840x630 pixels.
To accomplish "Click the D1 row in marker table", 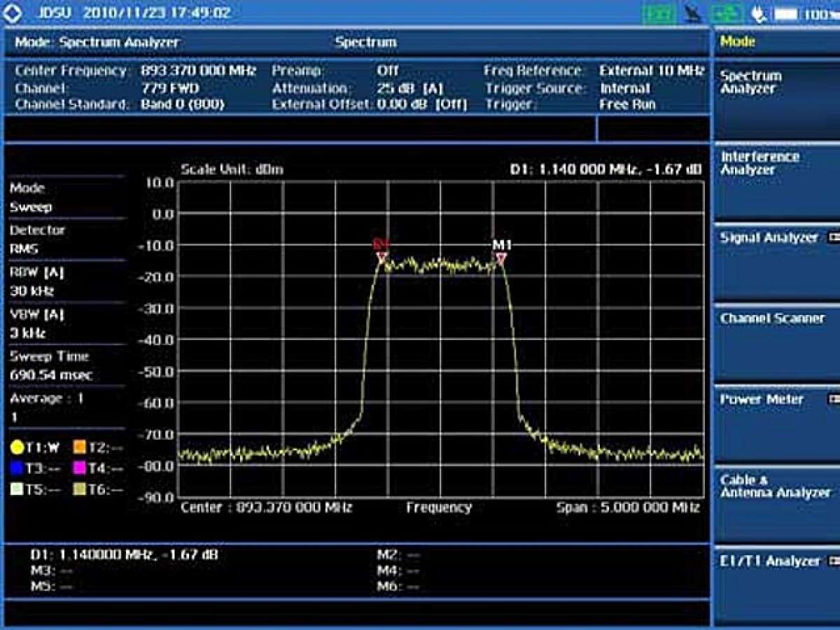I will (123, 554).
